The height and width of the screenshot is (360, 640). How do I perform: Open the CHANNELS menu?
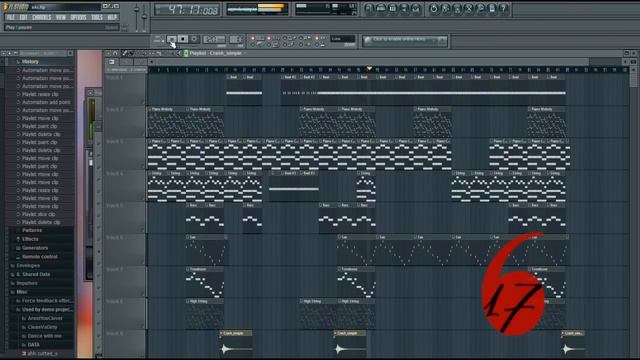point(41,17)
